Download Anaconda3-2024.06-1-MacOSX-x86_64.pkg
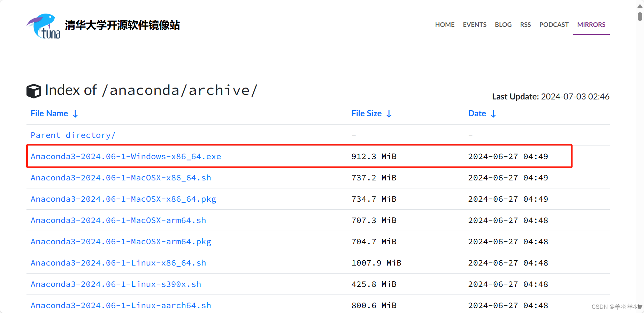The width and height of the screenshot is (644, 313). click(123, 199)
